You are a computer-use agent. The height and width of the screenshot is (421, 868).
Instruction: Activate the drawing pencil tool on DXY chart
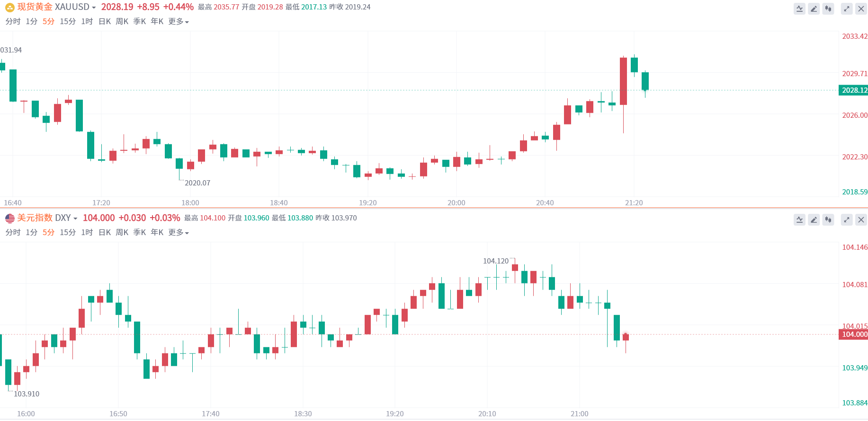tap(814, 219)
